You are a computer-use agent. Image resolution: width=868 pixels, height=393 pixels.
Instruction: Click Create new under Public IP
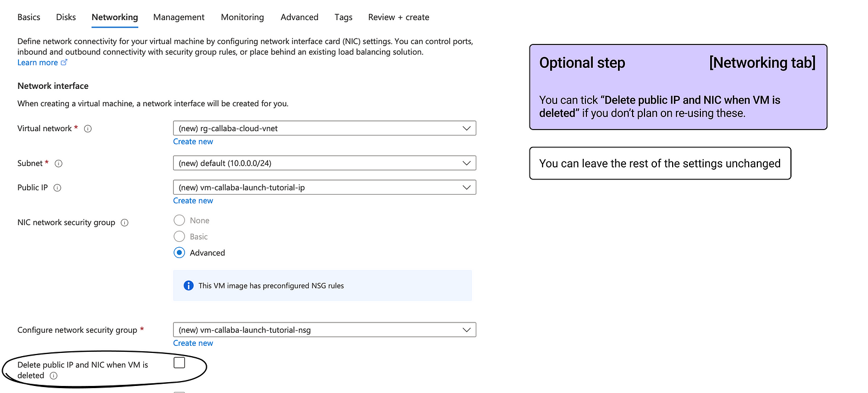pos(193,201)
